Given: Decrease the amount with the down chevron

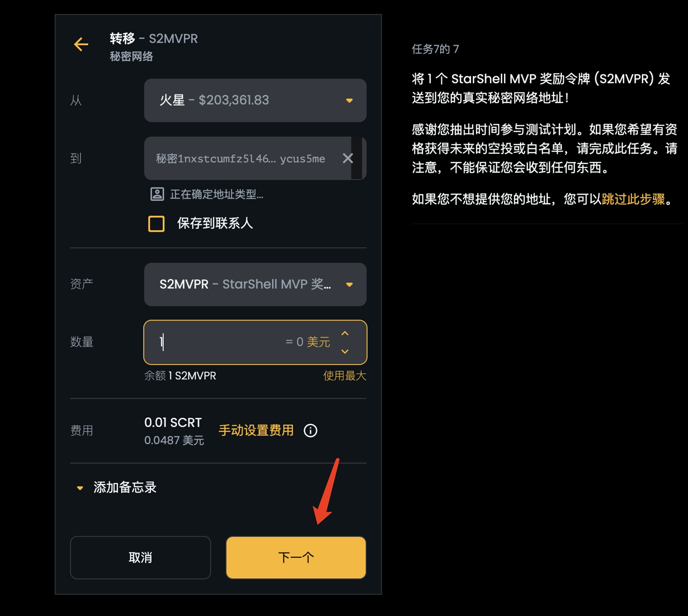Looking at the screenshot, I should (x=345, y=351).
